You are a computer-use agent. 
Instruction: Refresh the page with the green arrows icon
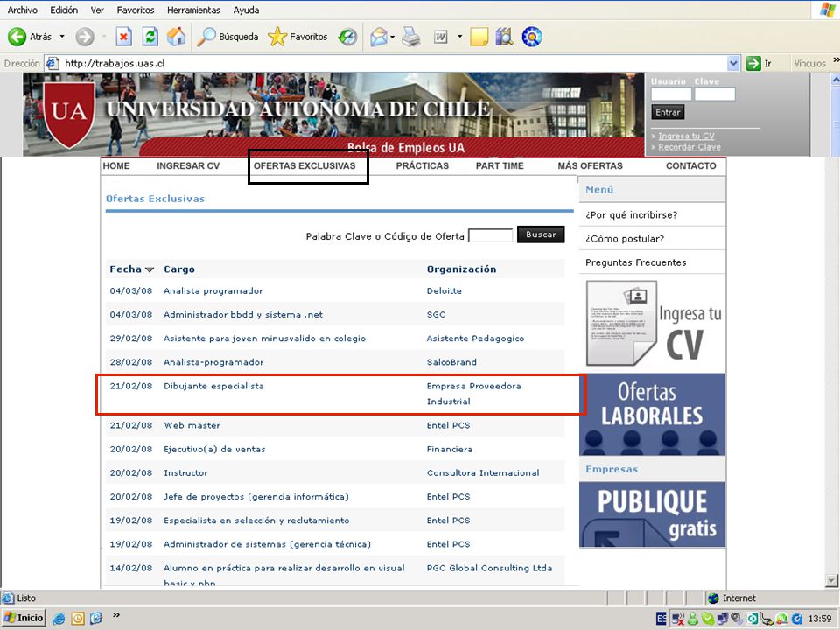(x=150, y=37)
